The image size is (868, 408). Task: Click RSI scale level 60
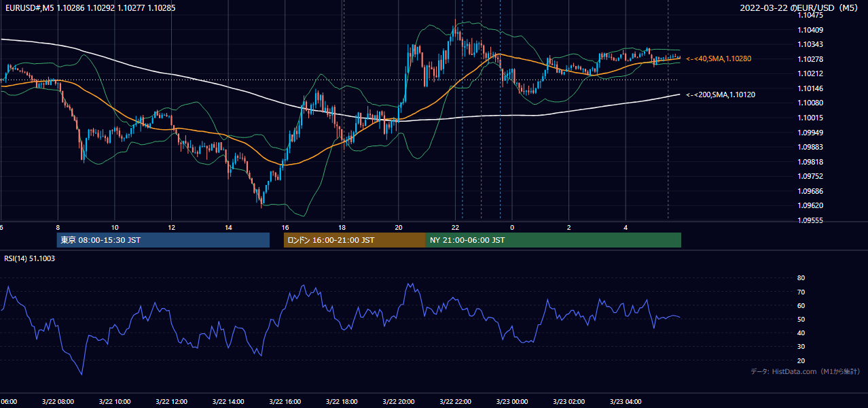coord(801,306)
